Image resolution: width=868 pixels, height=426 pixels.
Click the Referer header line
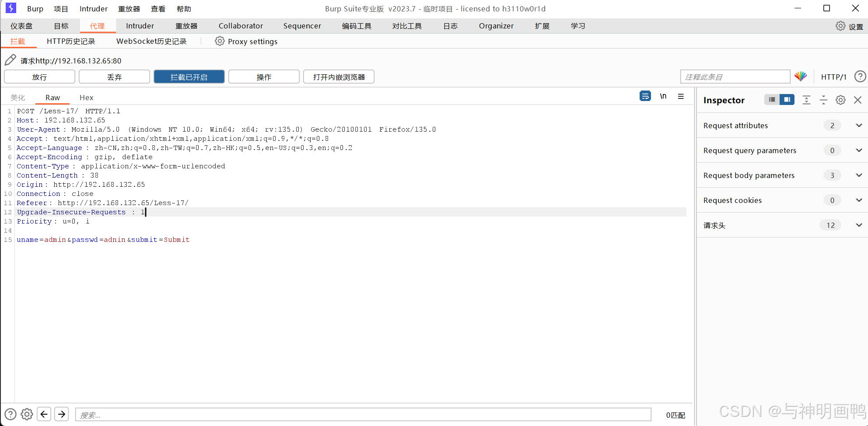[x=103, y=203]
